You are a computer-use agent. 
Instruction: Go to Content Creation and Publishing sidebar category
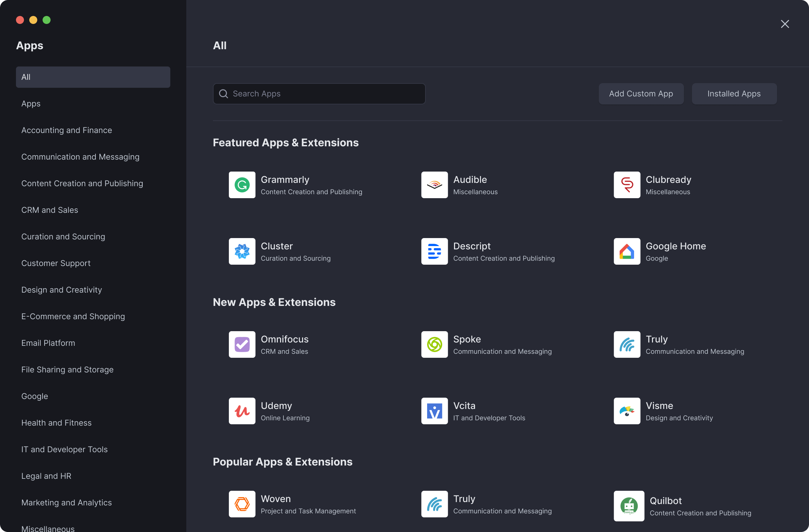93,184
